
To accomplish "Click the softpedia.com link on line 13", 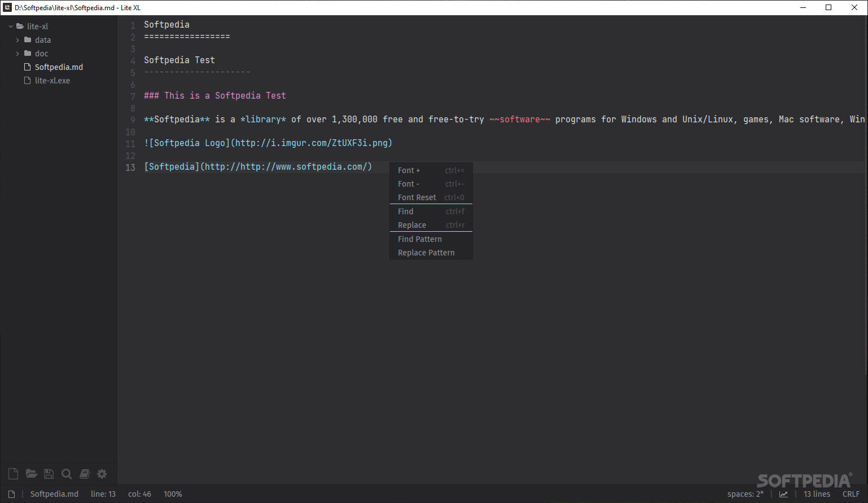I will coord(286,166).
